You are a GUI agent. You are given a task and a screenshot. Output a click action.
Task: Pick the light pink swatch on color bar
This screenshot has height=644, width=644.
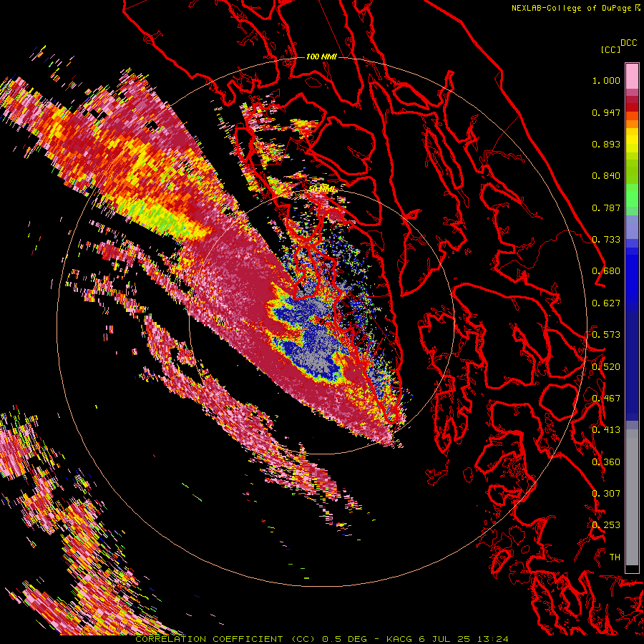point(632,77)
